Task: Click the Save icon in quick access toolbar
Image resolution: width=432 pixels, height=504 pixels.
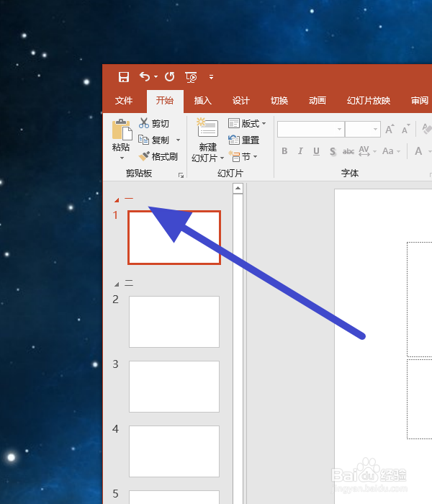Action: coord(124,77)
